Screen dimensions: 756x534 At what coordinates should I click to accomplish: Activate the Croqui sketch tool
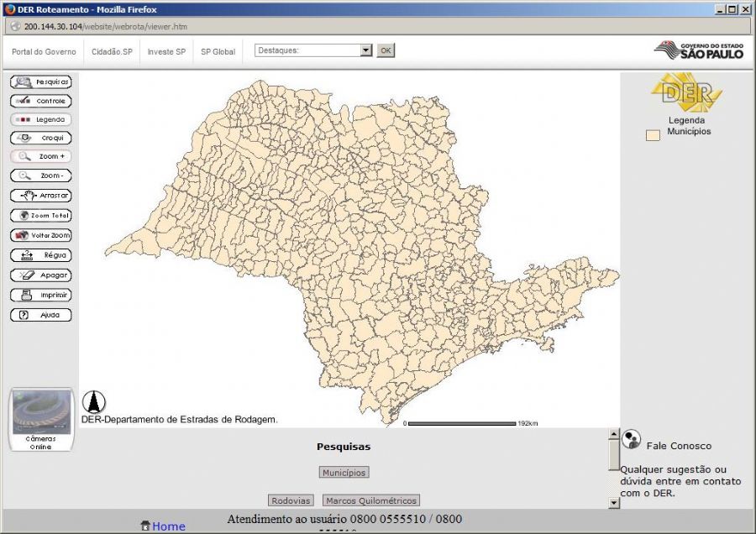pyautogui.click(x=40, y=138)
